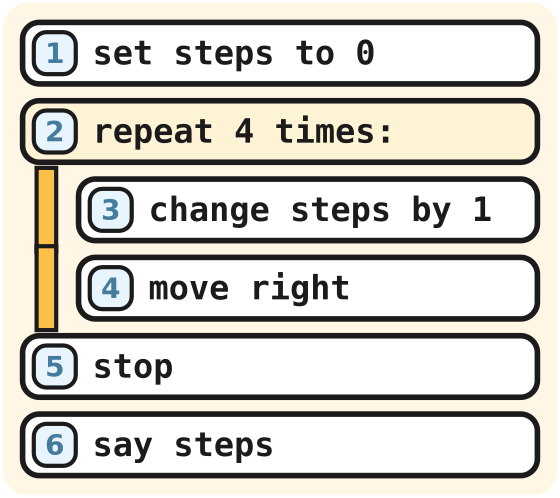This screenshot has width=560, height=498.
Task: Select the 'set steps to 0' block
Action: point(280,53)
